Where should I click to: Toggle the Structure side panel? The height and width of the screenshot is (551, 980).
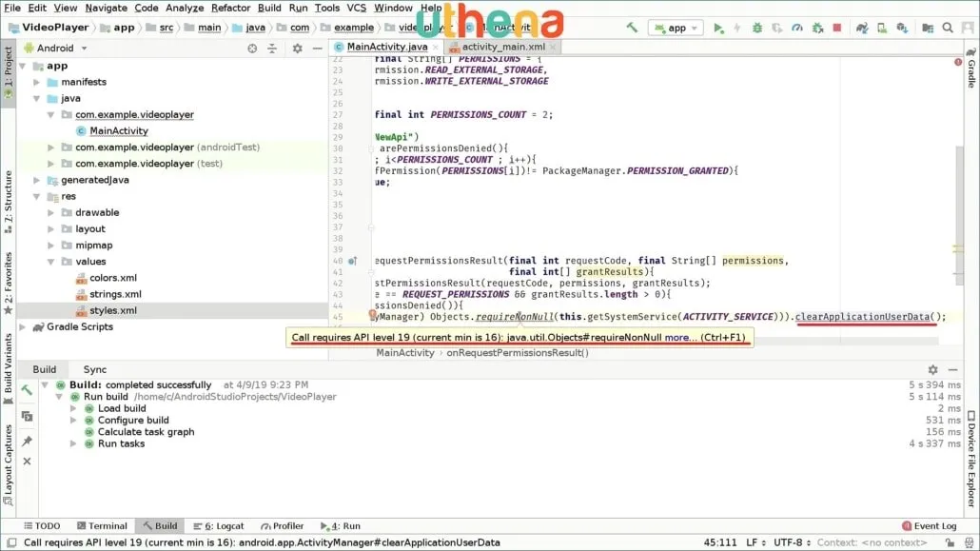[x=9, y=202]
